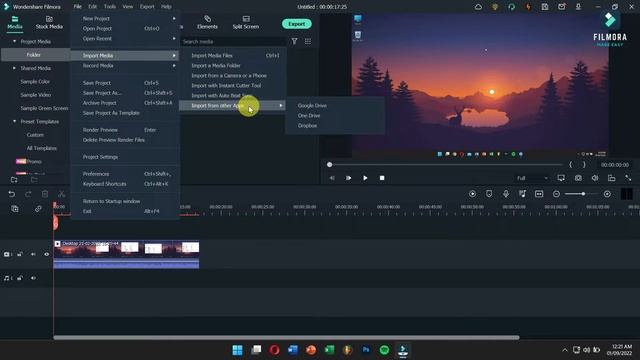Toggle video track lock icon
The image size is (640, 360).
[x=20, y=254]
